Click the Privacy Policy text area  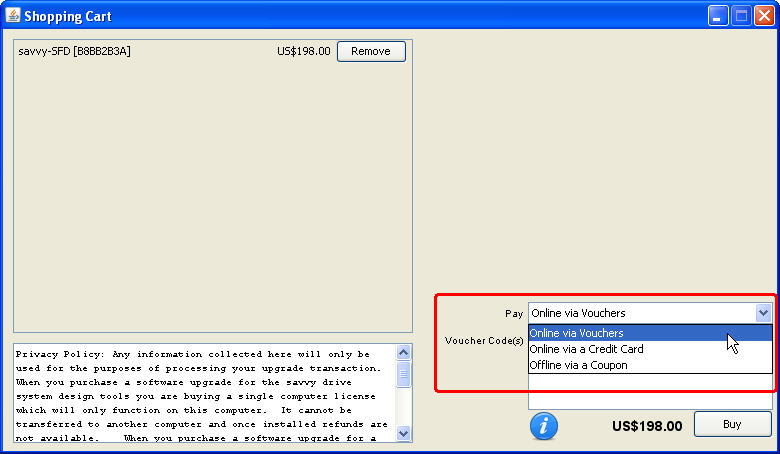pos(204,392)
